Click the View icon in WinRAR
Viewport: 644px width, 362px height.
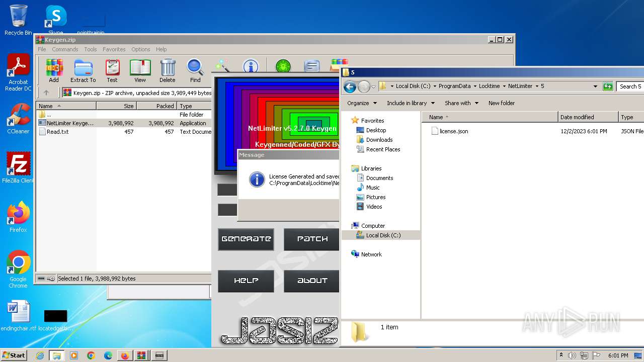pyautogui.click(x=140, y=70)
